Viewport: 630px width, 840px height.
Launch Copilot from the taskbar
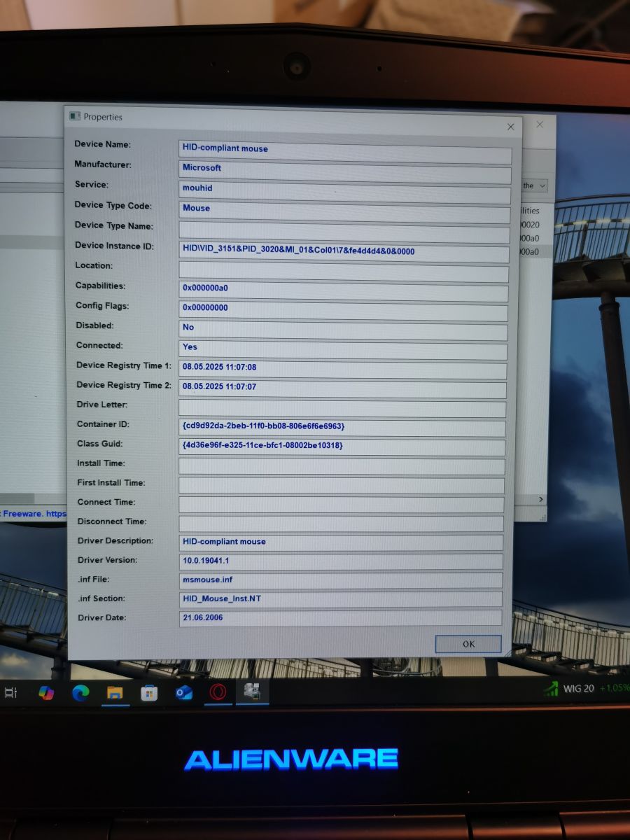[46, 692]
